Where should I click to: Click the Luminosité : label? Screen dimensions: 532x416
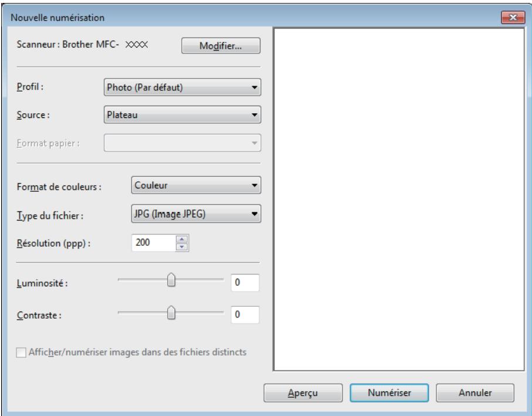pyautogui.click(x=42, y=283)
